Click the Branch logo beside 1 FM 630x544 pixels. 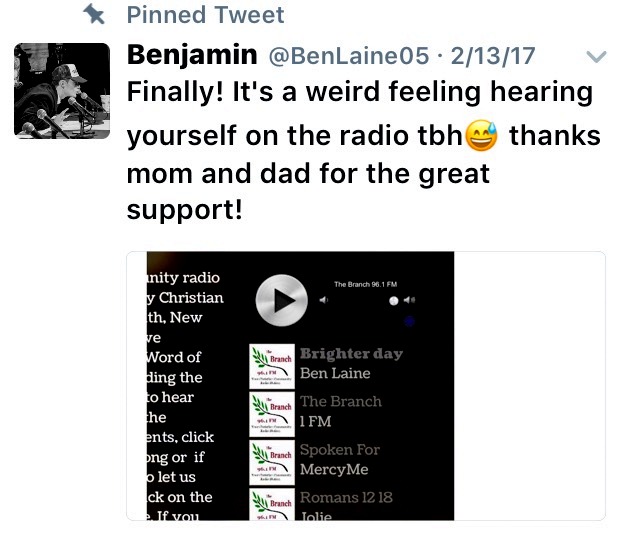point(272,412)
